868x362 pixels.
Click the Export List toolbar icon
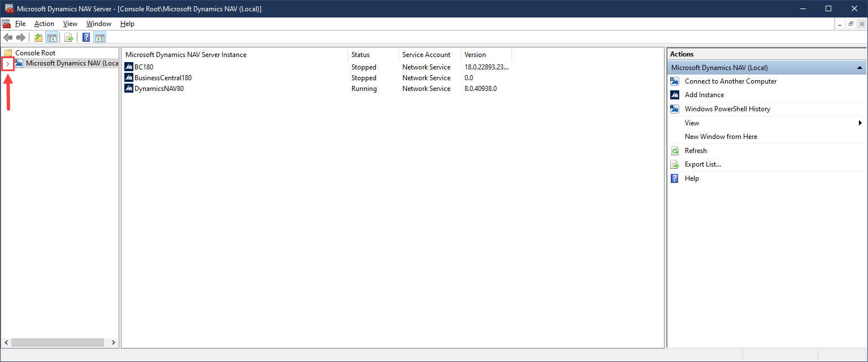(x=68, y=38)
